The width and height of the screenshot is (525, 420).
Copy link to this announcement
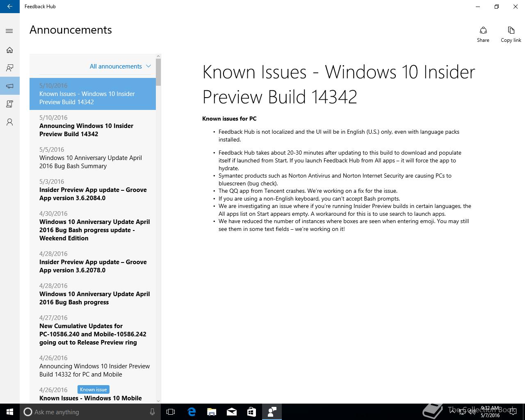point(511,34)
